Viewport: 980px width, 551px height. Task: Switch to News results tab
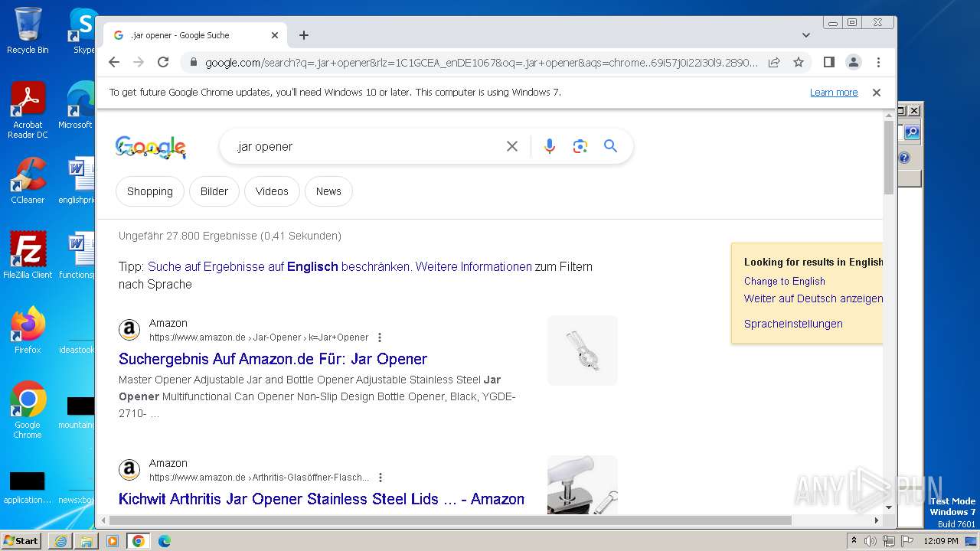[x=328, y=191]
